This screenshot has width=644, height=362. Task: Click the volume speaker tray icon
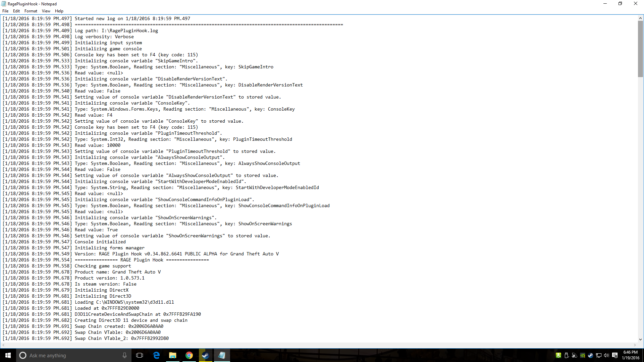point(606,355)
